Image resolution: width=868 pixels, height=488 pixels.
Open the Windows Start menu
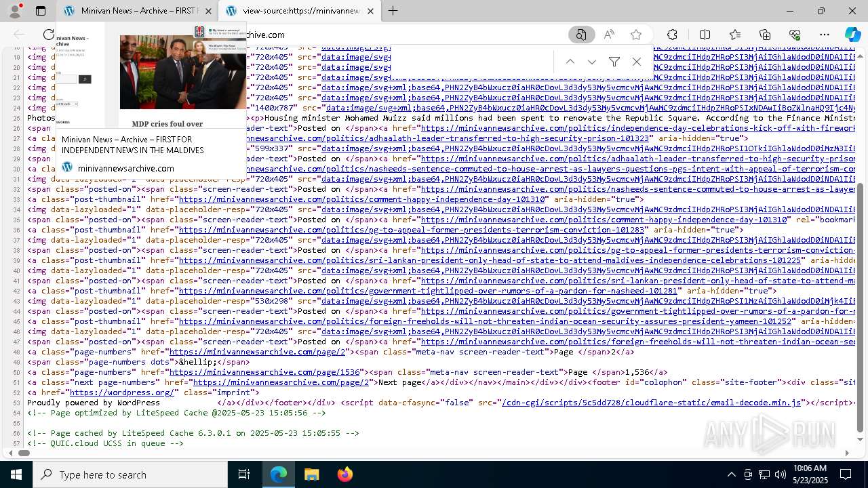click(16, 474)
